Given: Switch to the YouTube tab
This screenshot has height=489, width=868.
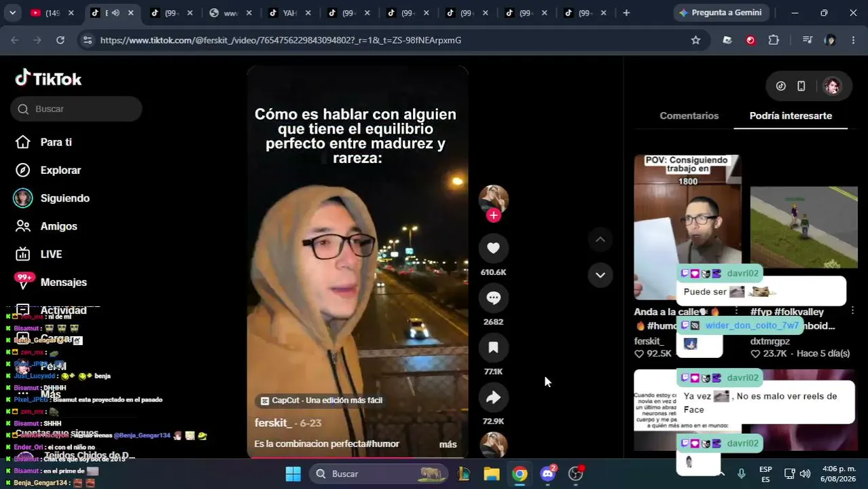Looking at the screenshot, I should [x=54, y=12].
